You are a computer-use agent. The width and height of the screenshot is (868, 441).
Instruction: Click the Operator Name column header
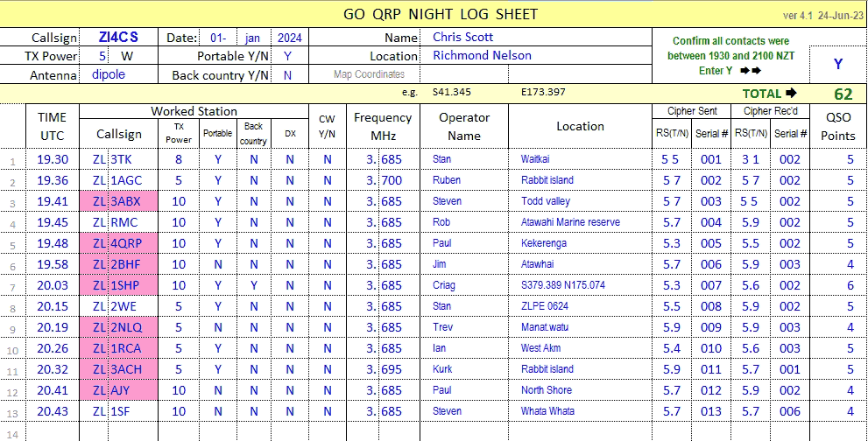[x=464, y=126]
